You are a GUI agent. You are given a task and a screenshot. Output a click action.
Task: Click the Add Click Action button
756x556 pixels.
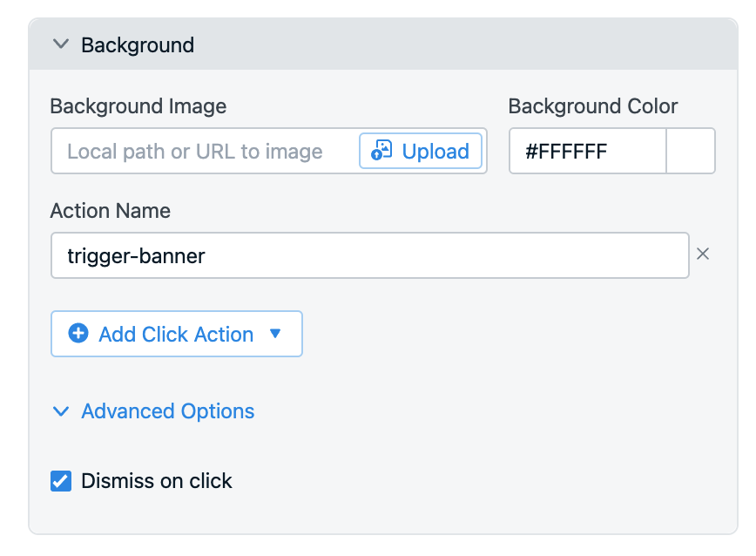pyautogui.click(x=177, y=334)
